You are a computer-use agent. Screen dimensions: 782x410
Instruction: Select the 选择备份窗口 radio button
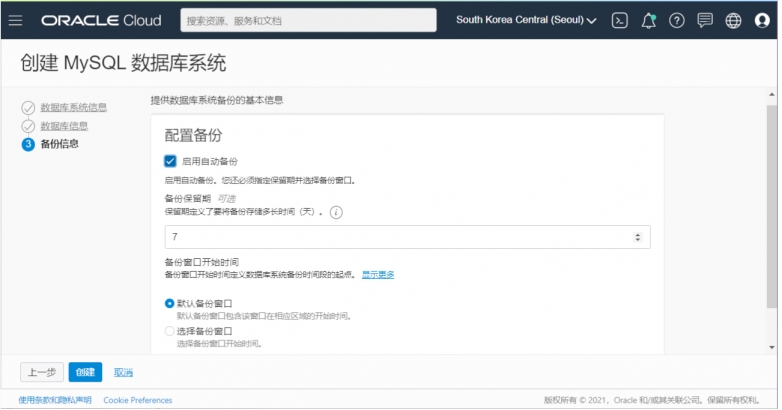[x=170, y=331]
